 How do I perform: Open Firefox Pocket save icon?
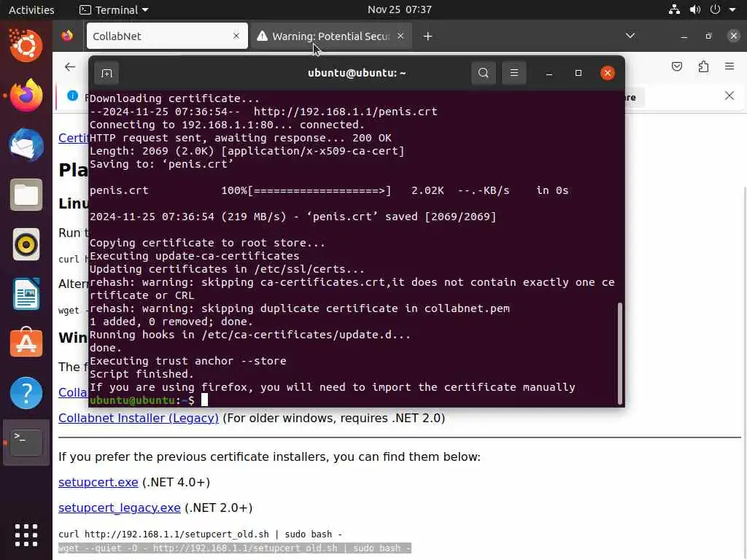(676, 66)
